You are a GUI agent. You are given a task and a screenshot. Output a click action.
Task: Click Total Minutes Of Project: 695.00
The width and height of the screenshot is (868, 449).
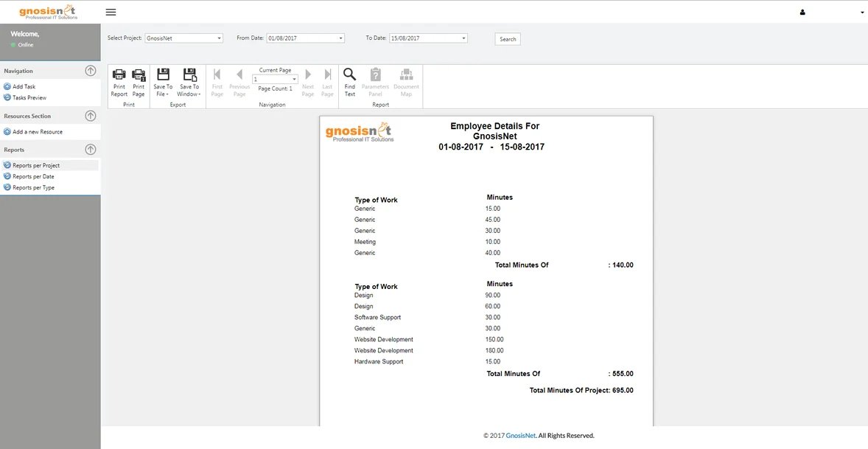pos(581,390)
